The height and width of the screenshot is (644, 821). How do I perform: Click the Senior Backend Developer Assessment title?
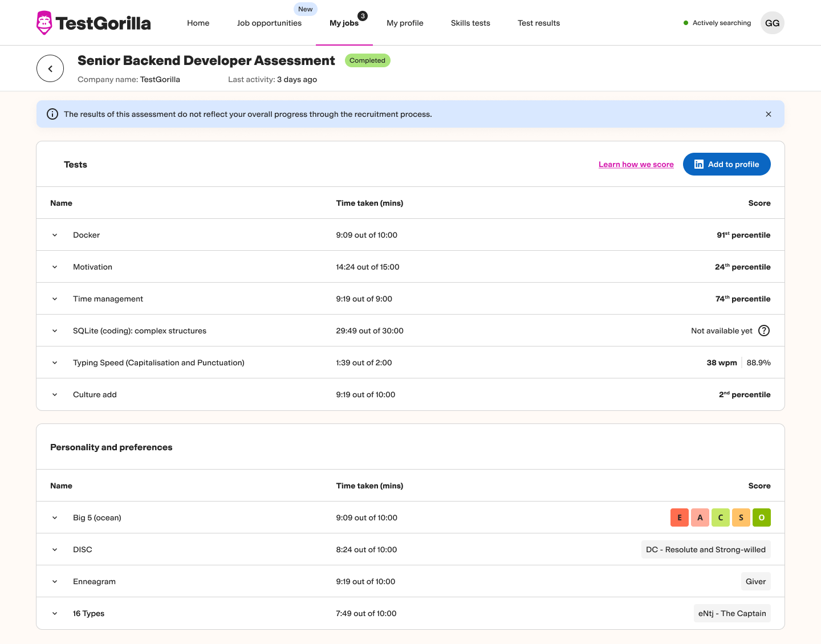[x=206, y=60]
